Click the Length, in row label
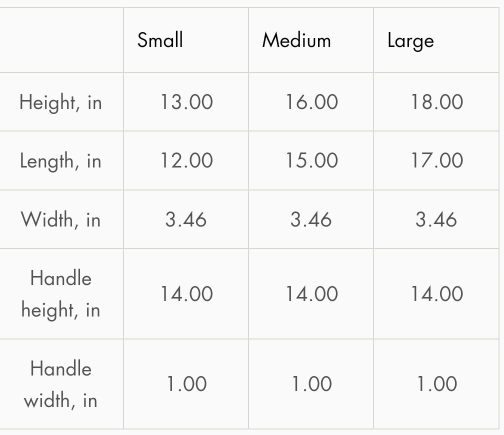This screenshot has height=435, width=504. coord(60,161)
